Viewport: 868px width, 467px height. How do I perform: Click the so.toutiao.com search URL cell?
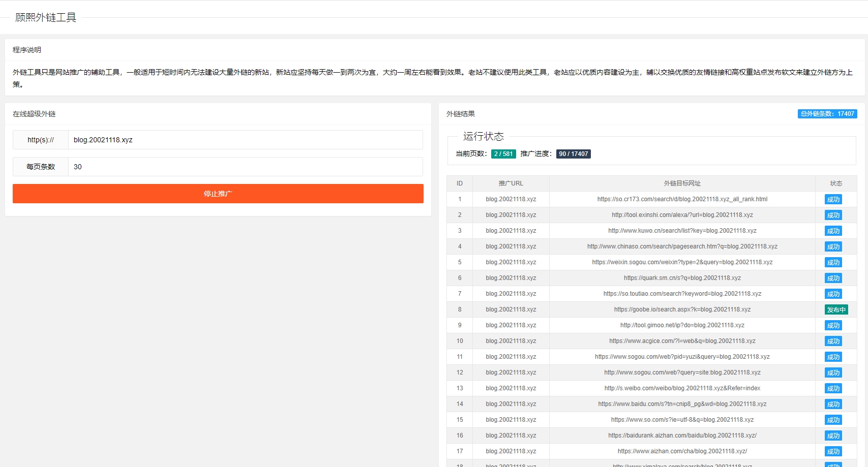click(682, 294)
